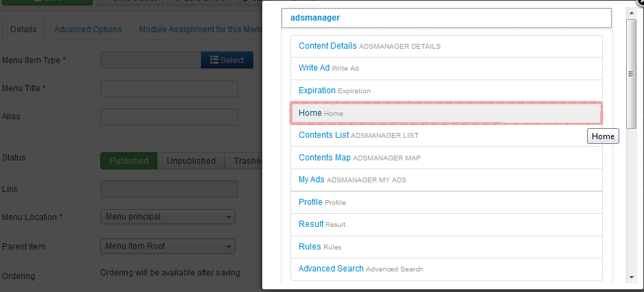Screen dimensions: 644x292
Task: Set status to Unpublished
Action: tap(191, 161)
